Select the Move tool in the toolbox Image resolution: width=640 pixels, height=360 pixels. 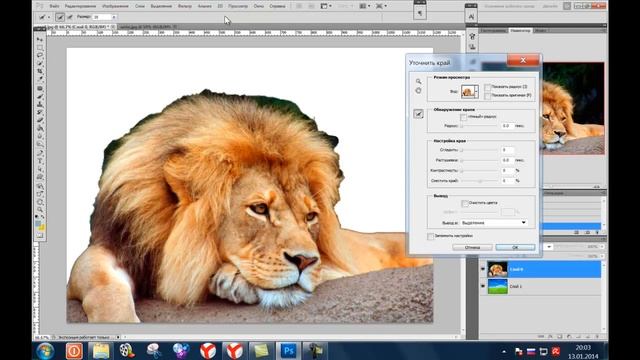coord(40,40)
